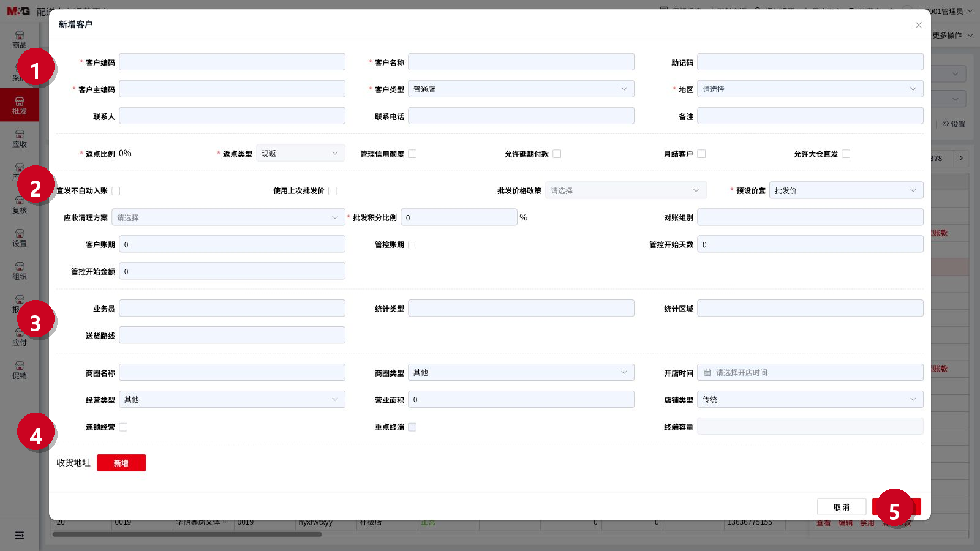Focus the 客户编码 input field
Screen dimensions: 980x551
232,62
